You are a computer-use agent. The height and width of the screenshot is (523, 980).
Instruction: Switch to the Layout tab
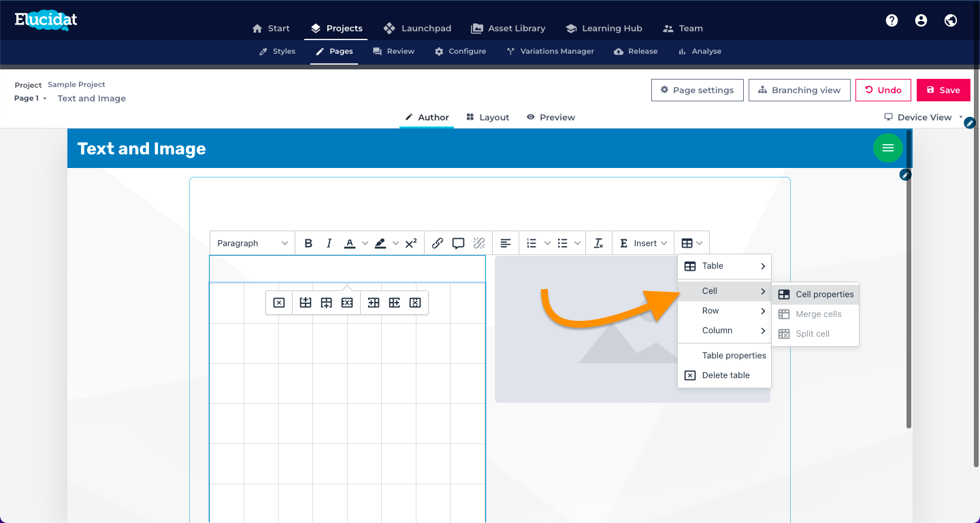coord(488,117)
